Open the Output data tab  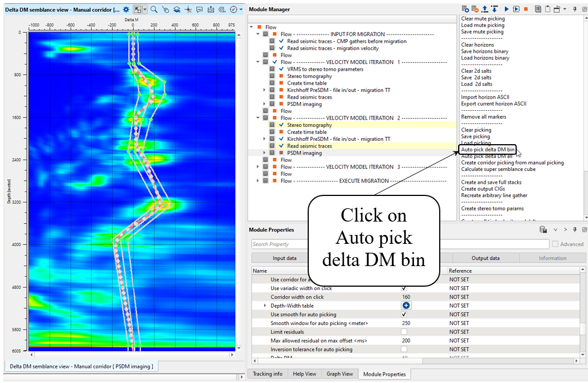click(485, 258)
